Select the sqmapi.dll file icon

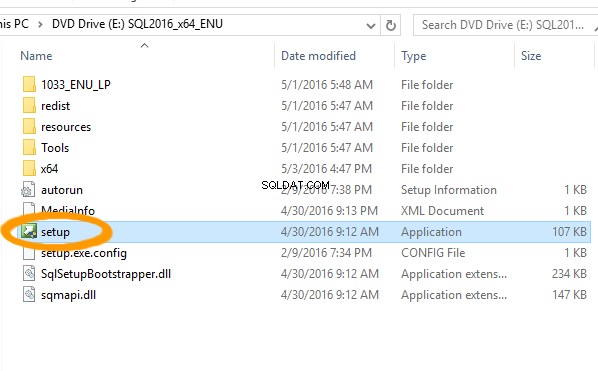click(x=29, y=294)
